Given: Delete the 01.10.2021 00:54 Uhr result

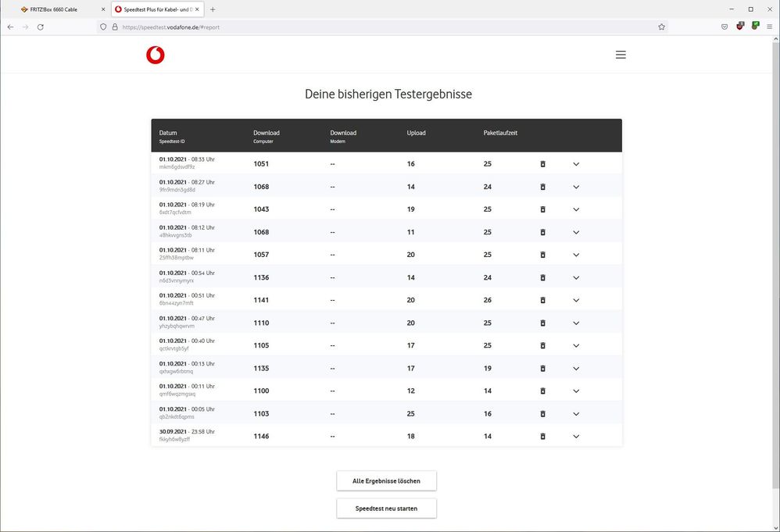Looking at the screenshot, I should coord(542,277).
